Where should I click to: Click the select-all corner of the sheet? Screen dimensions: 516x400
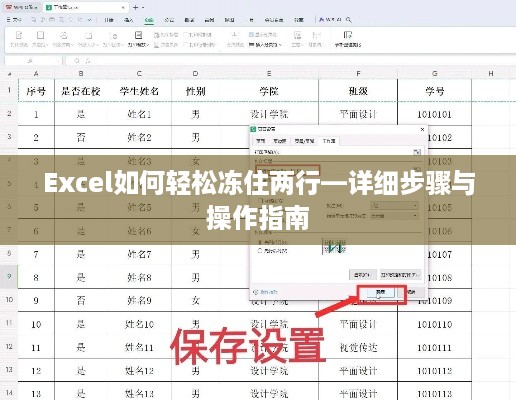pyautogui.click(x=9, y=73)
